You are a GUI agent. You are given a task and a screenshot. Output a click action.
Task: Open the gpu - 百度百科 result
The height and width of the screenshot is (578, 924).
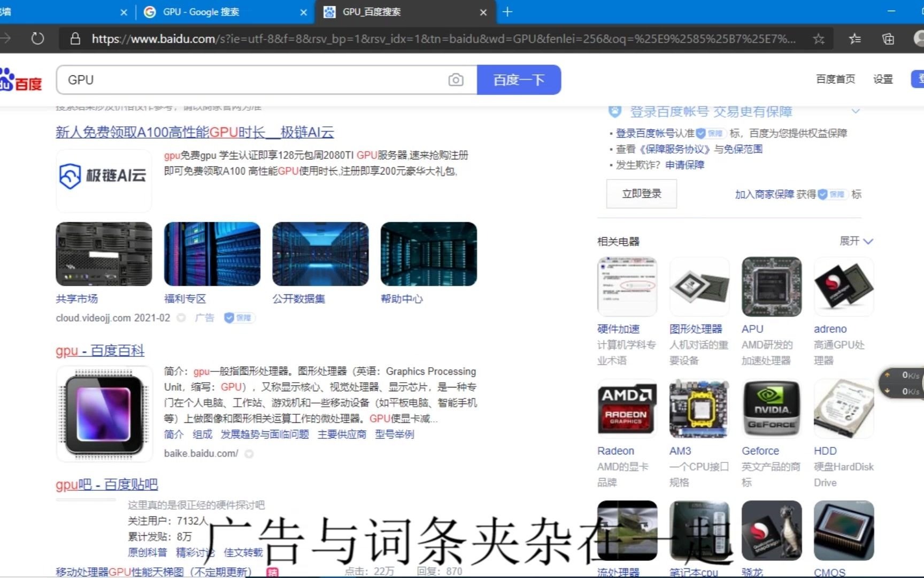[100, 351]
